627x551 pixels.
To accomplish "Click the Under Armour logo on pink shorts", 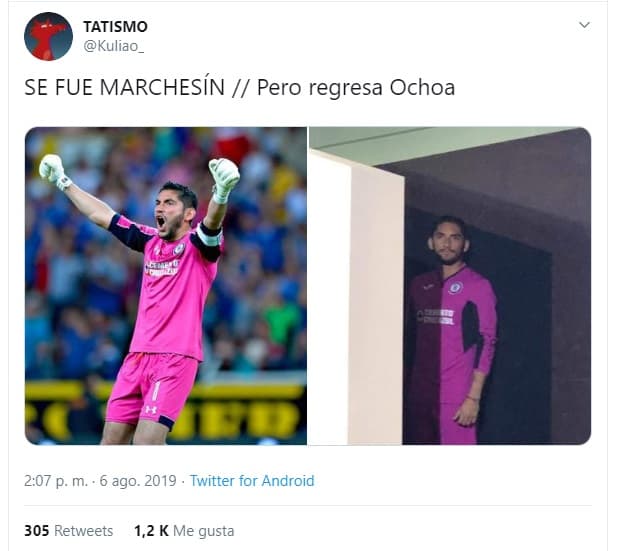I will click(150, 409).
